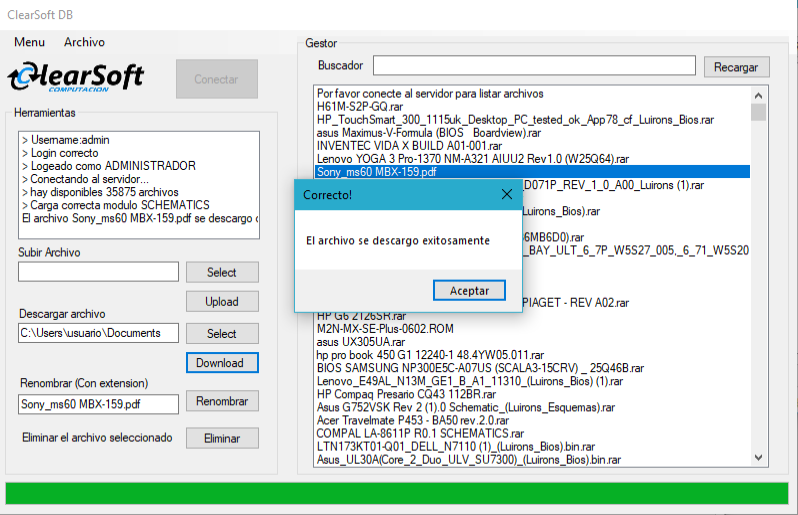Click inside the Buscador search field
Image resolution: width=798 pixels, height=515 pixels.
(x=534, y=66)
